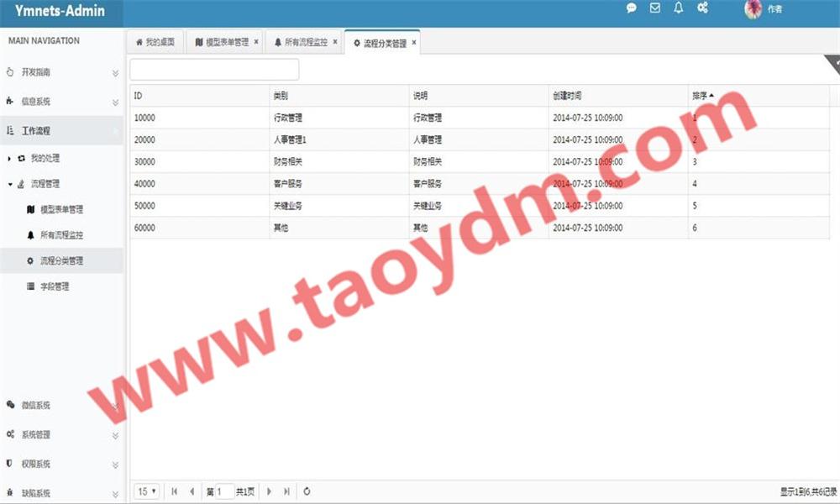840x504 pixels.
Task: Open 工作流程 in the sidebar
Action: (x=61, y=131)
